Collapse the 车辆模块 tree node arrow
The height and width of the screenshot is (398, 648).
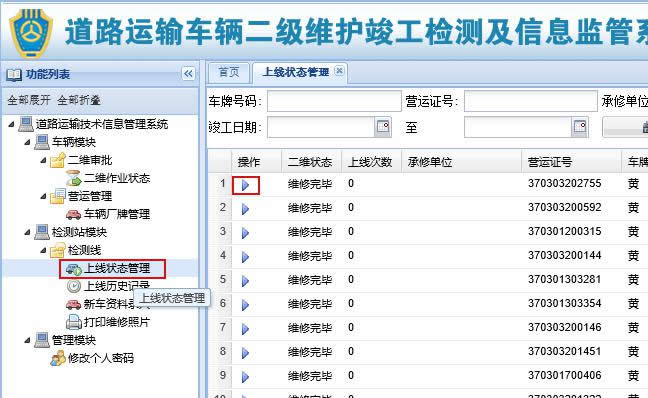click(27, 142)
